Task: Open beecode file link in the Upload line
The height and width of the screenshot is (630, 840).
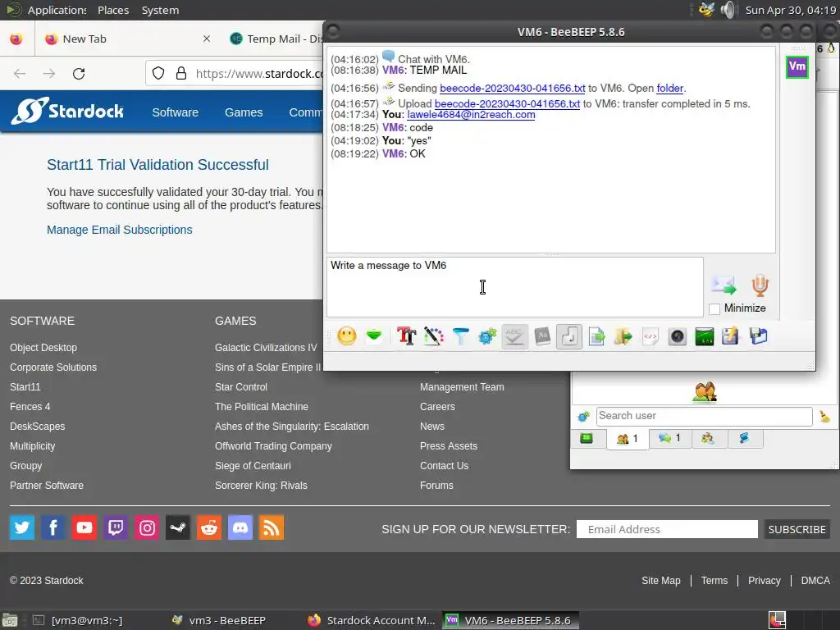Action: 507,104
